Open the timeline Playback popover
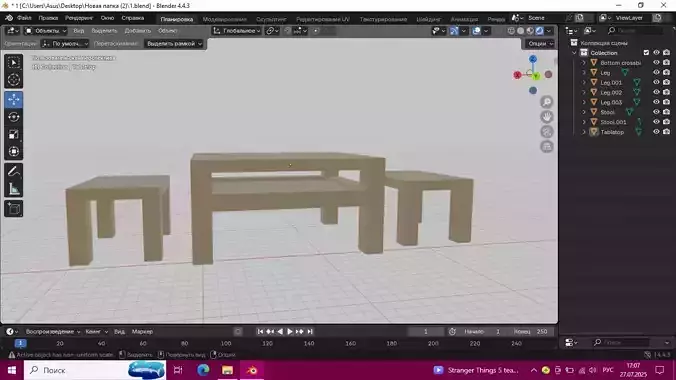Viewport: 676px width, 380px height. [x=53, y=332]
